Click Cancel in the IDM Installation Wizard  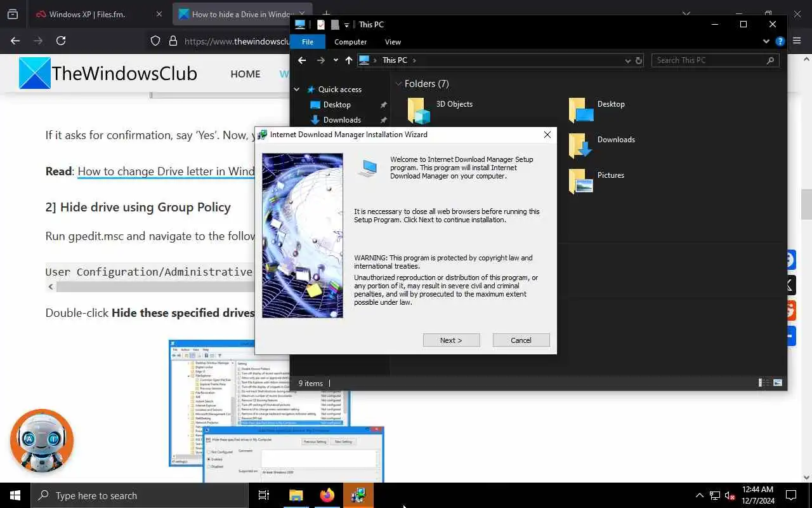pos(521,340)
